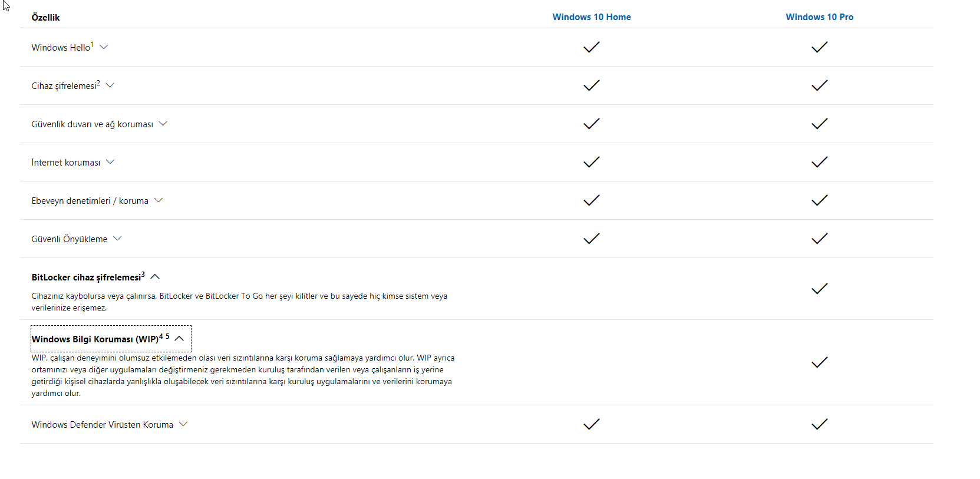Image resolution: width=980 pixels, height=479 pixels.
Task: Open the Windows 10 Home column link
Action: pyautogui.click(x=591, y=17)
